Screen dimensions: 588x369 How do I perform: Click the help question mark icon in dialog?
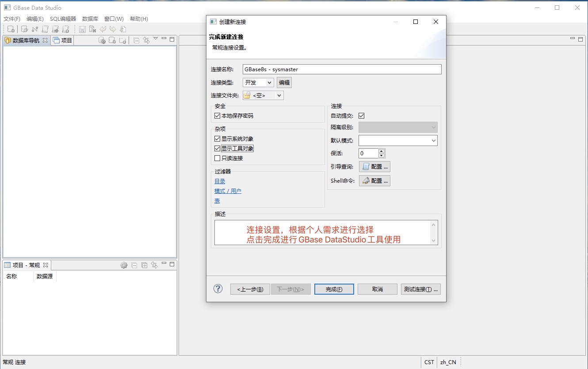point(218,288)
